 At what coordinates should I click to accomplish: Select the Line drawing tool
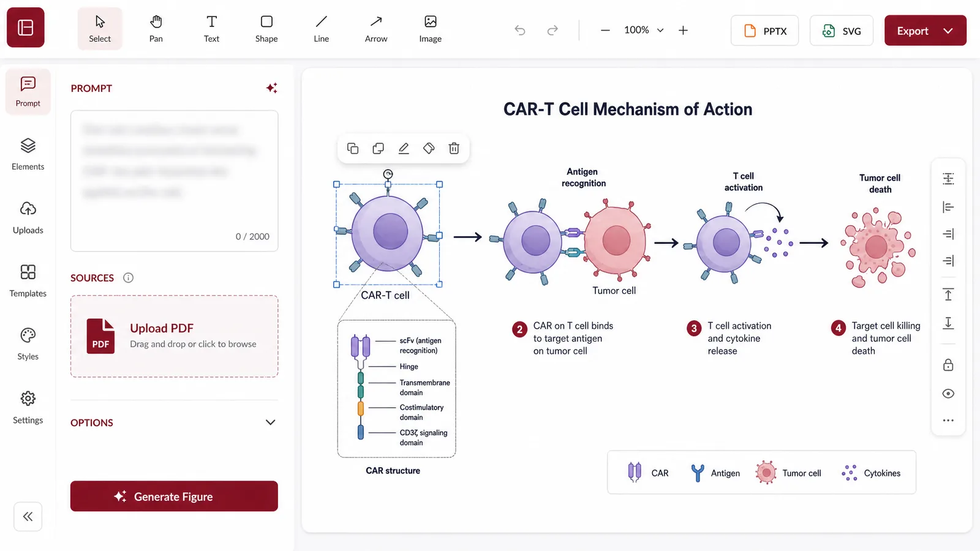click(322, 29)
